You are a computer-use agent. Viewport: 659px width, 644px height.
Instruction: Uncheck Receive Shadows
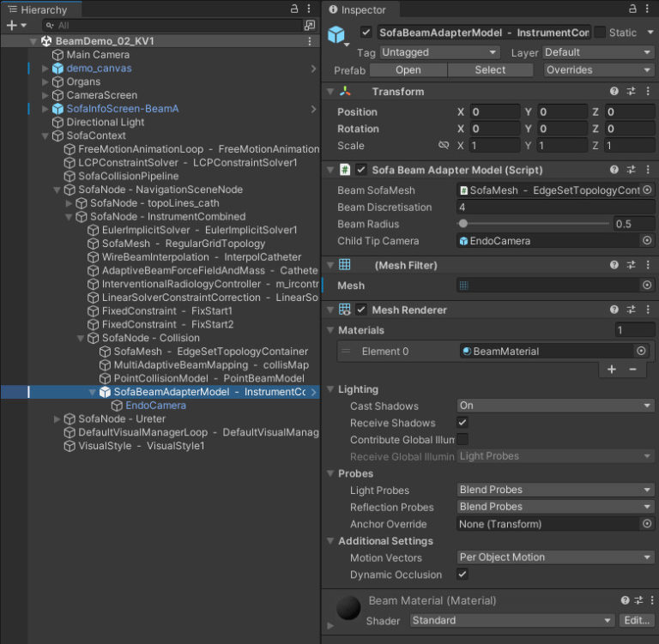click(463, 423)
